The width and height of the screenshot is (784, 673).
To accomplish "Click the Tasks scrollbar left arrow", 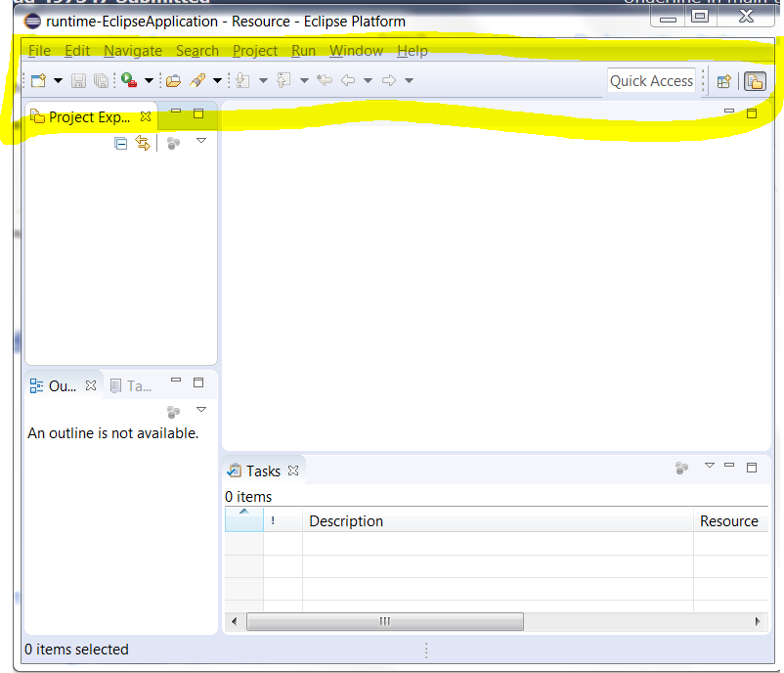I will coord(235,621).
